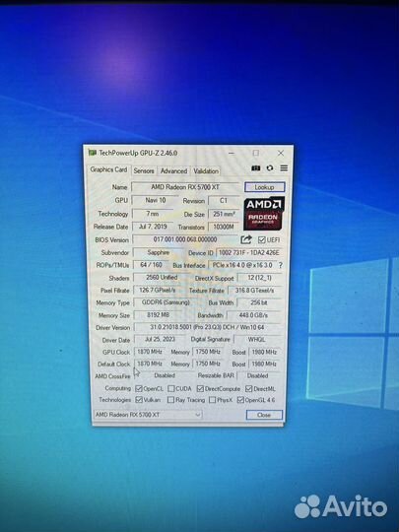Toggle the Ray Tracing checkbox
The image size is (399, 532).
(170, 400)
